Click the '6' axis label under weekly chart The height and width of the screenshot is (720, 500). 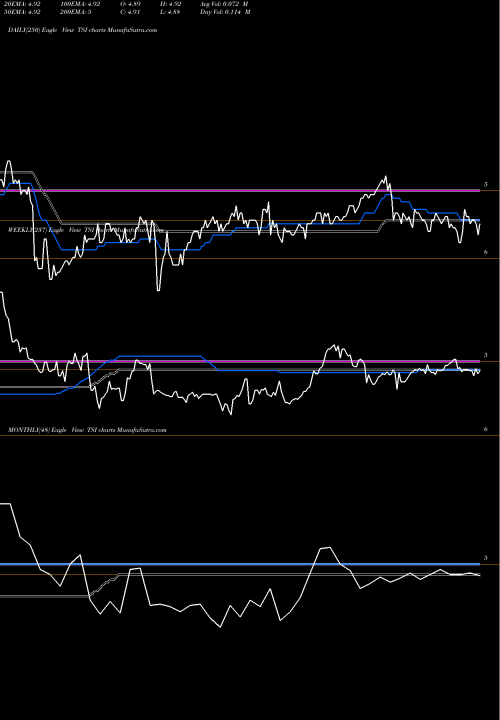(x=485, y=429)
